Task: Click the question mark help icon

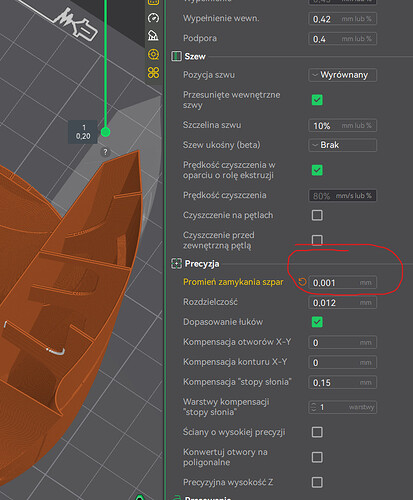Action: [105, 152]
